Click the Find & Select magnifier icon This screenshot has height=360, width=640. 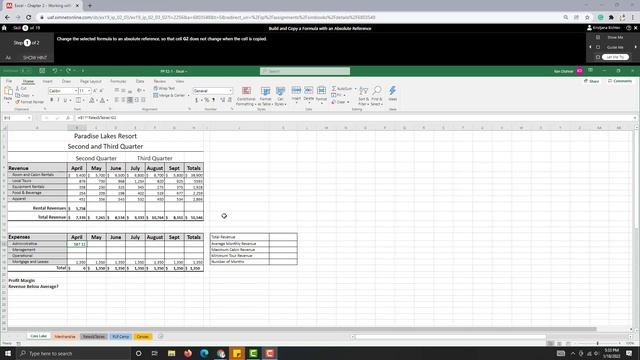click(x=377, y=90)
